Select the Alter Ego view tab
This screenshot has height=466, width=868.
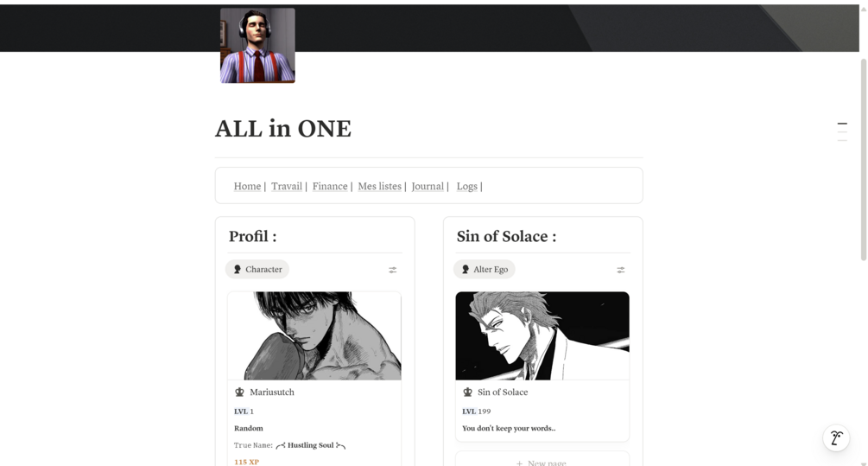tap(485, 269)
